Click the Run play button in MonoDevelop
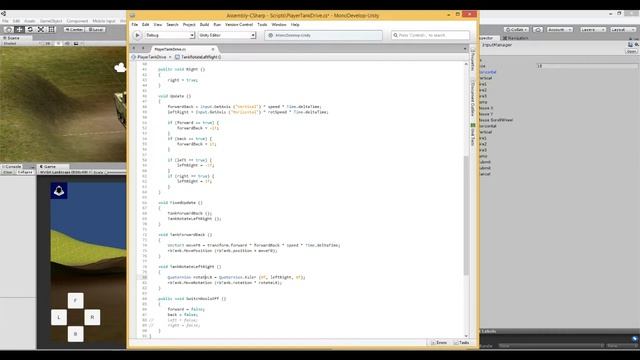Screen dimensions: 640x360 [x=137, y=36]
